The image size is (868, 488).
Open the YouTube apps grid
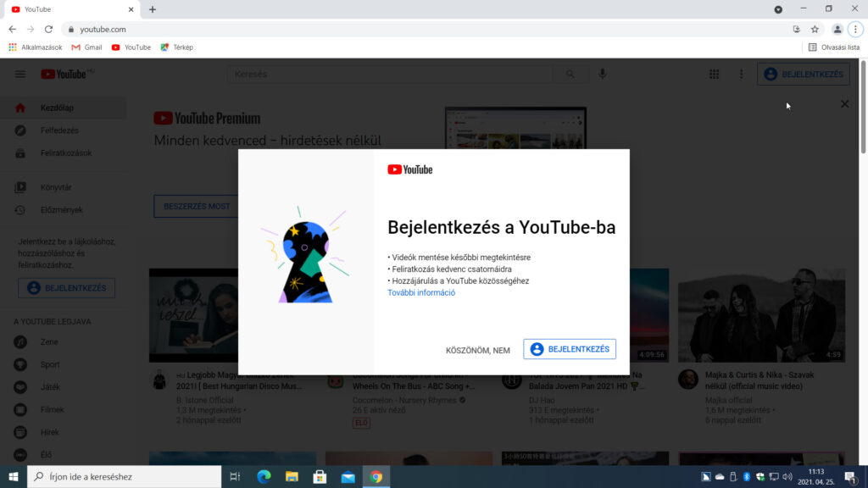(x=714, y=75)
